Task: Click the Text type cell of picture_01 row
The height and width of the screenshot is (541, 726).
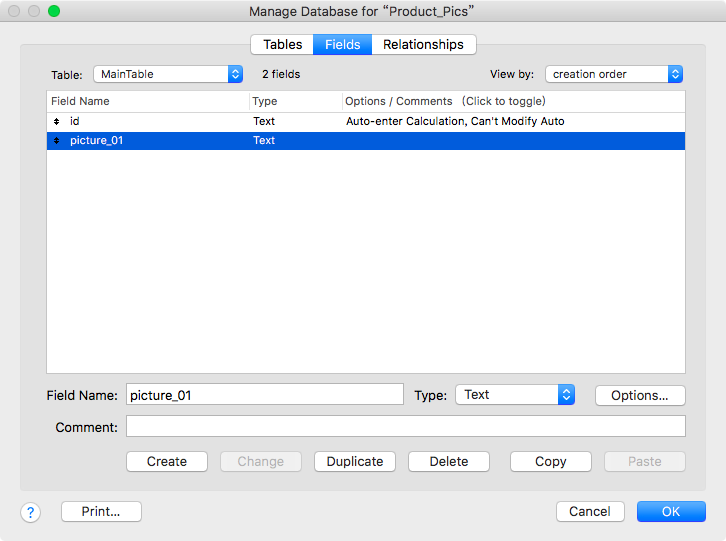Action: click(x=264, y=140)
